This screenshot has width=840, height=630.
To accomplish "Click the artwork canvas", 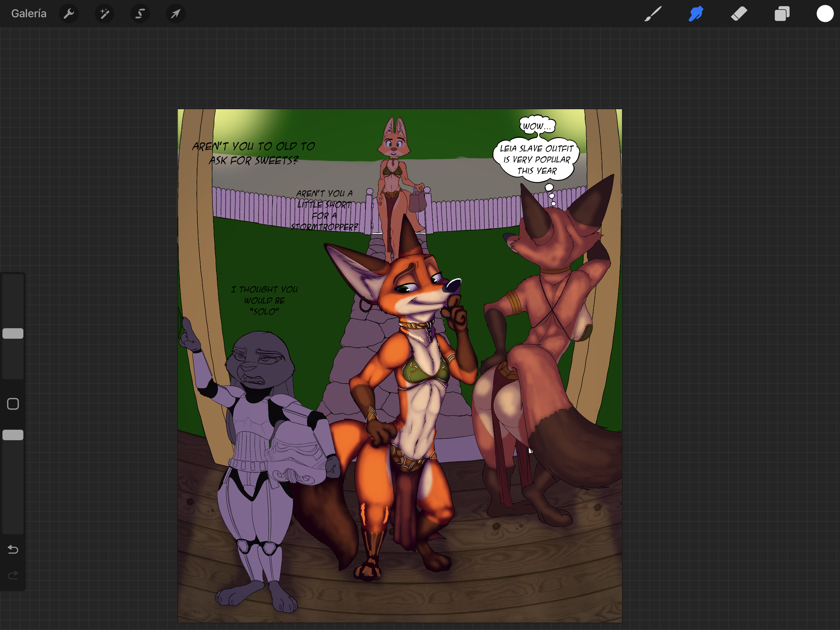I will (x=399, y=365).
